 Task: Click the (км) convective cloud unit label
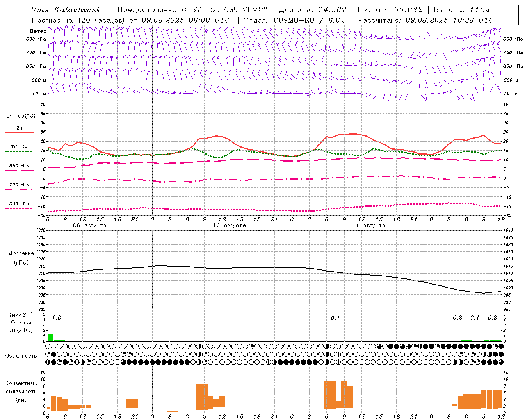21,399
